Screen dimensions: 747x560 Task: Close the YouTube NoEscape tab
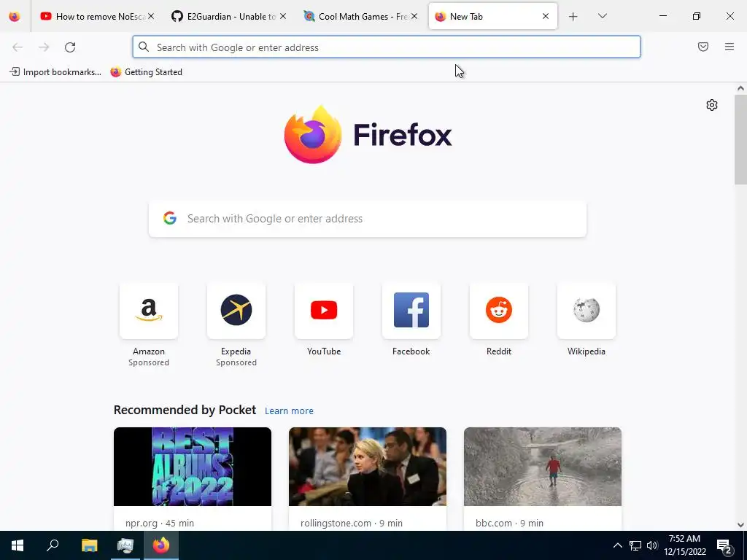point(150,16)
